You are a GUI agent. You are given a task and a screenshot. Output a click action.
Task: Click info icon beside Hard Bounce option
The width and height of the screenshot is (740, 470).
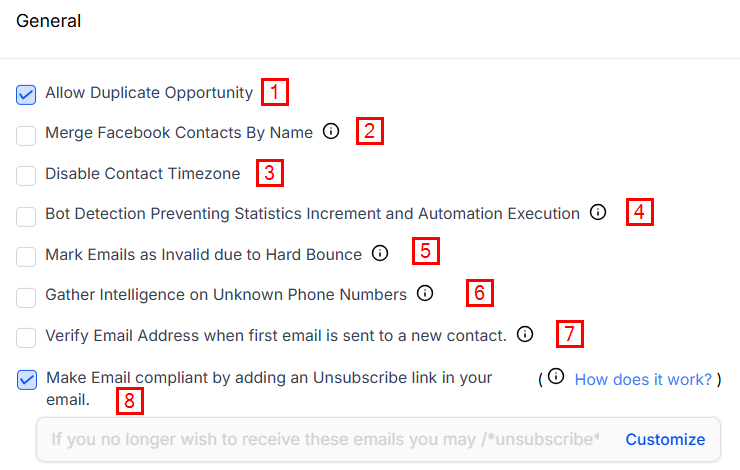(380, 253)
